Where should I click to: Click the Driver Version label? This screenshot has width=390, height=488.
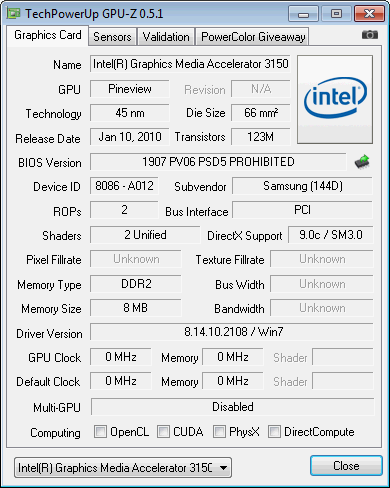coord(49,333)
